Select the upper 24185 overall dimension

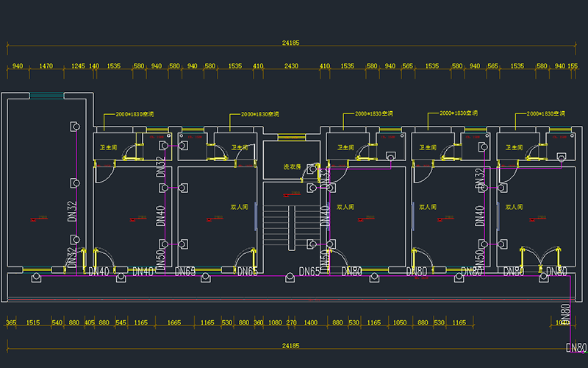coord(291,43)
